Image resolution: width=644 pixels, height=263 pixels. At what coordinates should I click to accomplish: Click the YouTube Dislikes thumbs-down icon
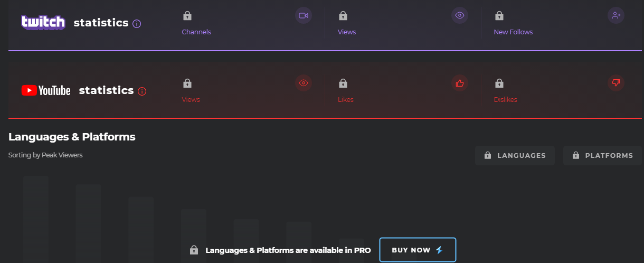tap(616, 83)
